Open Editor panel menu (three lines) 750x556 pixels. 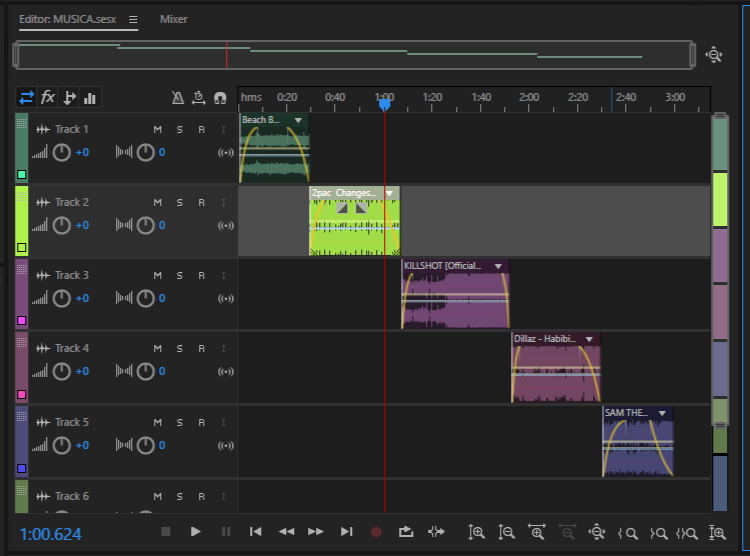tap(133, 19)
